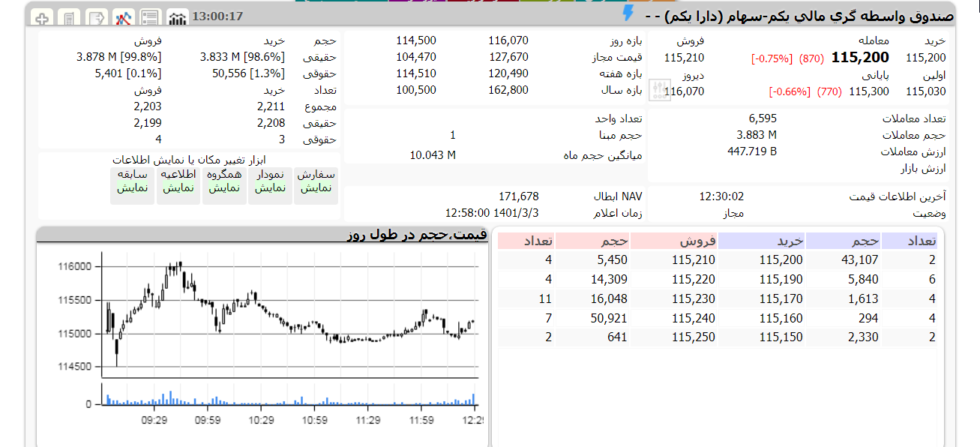Click the individual sell volume 3.878 M [99.8%]

[118, 57]
